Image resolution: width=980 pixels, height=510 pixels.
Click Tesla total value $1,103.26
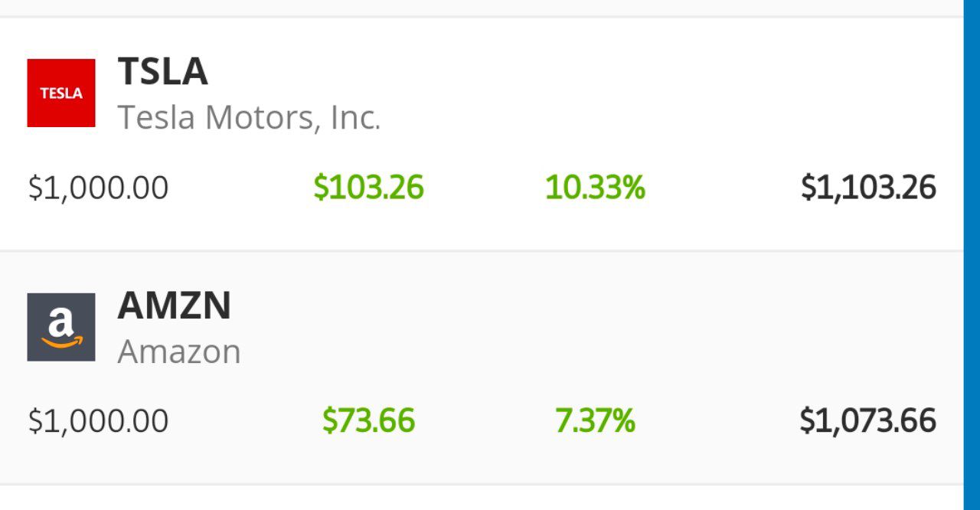pos(868,188)
